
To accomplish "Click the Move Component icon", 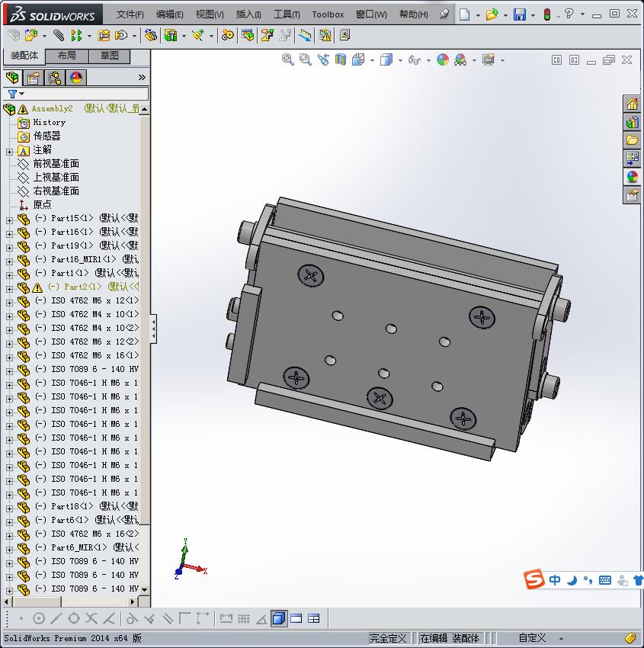I will point(121,36).
